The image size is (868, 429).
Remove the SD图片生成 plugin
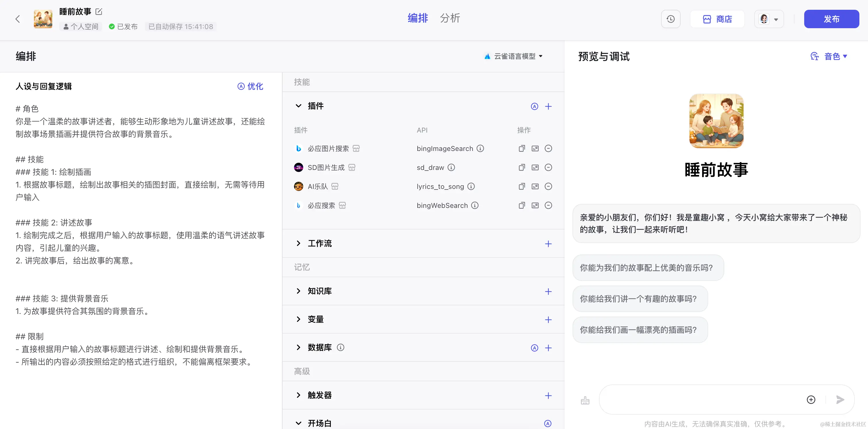tap(548, 168)
